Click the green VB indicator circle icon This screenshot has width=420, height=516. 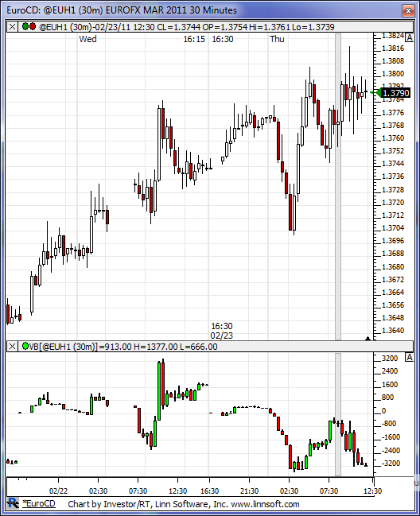(25, 346)
